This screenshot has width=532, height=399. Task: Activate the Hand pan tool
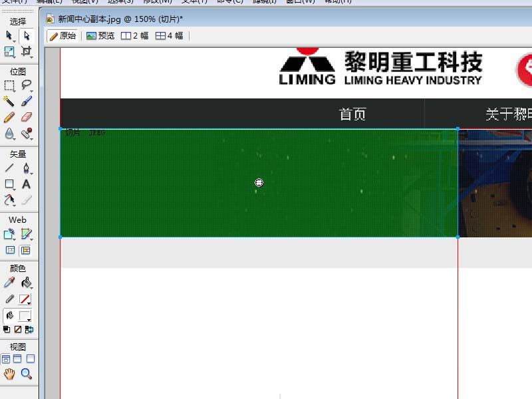pos(9,374)
